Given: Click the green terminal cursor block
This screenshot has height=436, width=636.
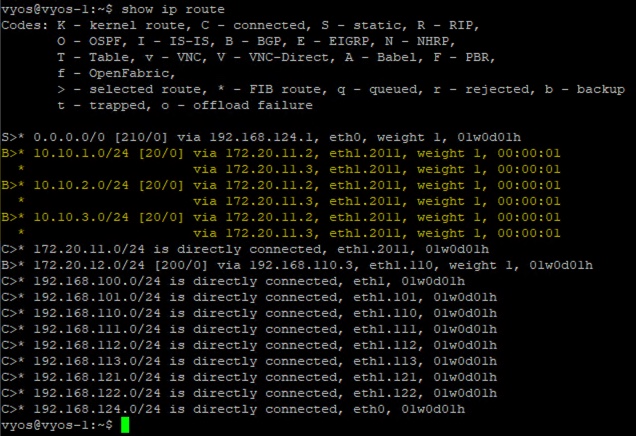Looking at the screenshot, I should [x=125, y=425].
